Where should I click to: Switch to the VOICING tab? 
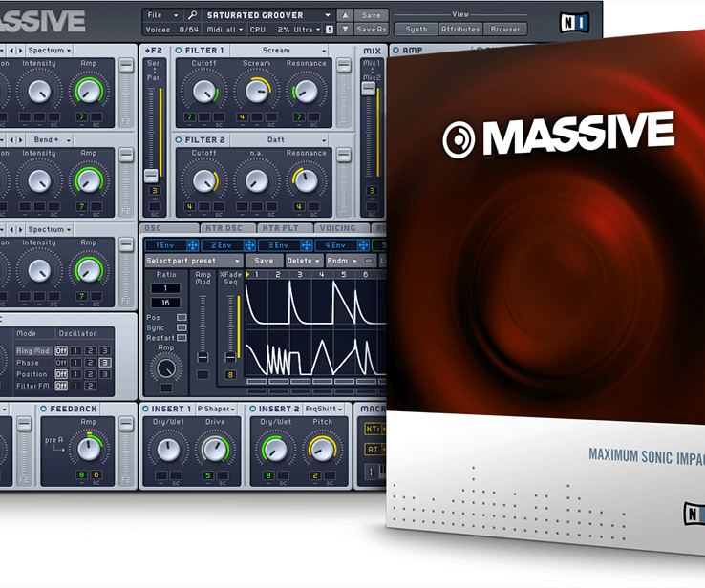click(x=342, y=228)
